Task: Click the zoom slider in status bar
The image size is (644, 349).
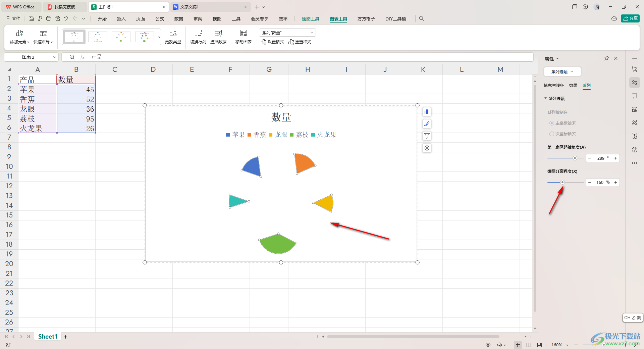Action: tap(604, 345)
